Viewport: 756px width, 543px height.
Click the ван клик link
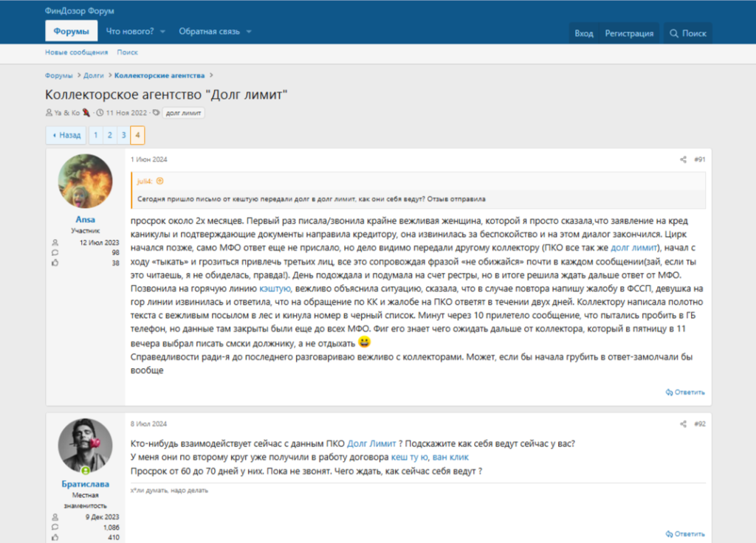450,457
